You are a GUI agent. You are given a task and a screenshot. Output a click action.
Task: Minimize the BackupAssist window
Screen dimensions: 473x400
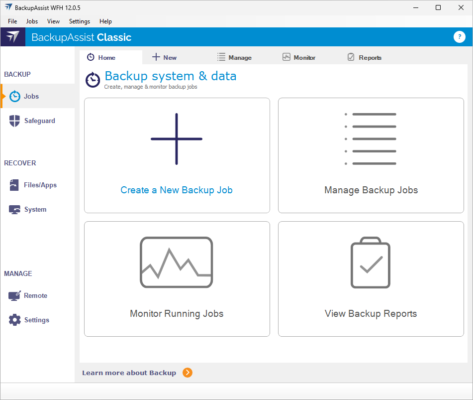coord(415,7)
